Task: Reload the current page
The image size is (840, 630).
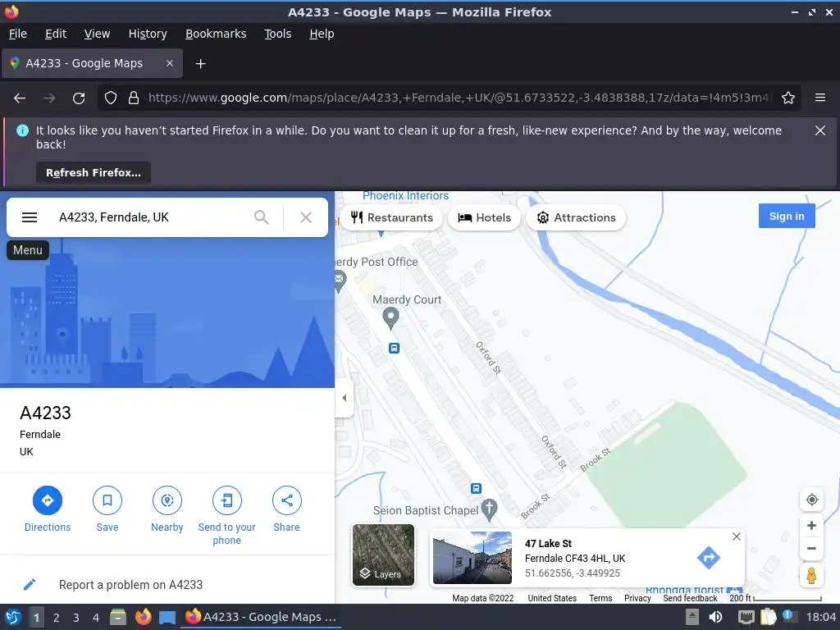Action: (x=79, y=98)
